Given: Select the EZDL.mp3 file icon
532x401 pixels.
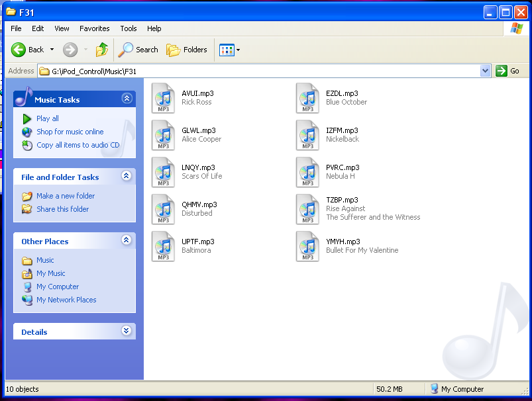Looking at the screenshot, I should 307,98.
